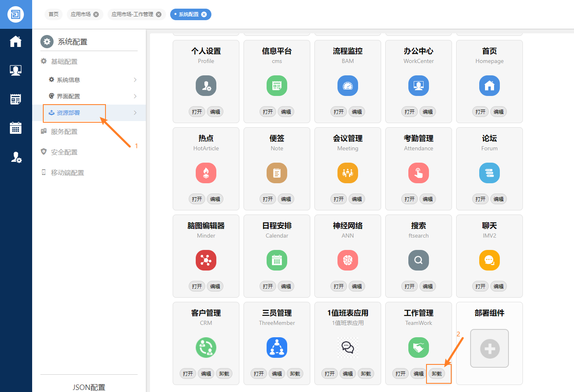Switch to the 应用市场 tab
Screen dimensions: 574x392
tap(81, 14)
